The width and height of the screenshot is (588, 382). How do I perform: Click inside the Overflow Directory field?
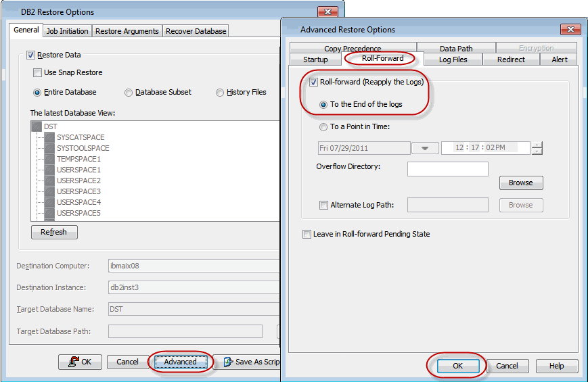pyautogui.click(x=447, y=169)
